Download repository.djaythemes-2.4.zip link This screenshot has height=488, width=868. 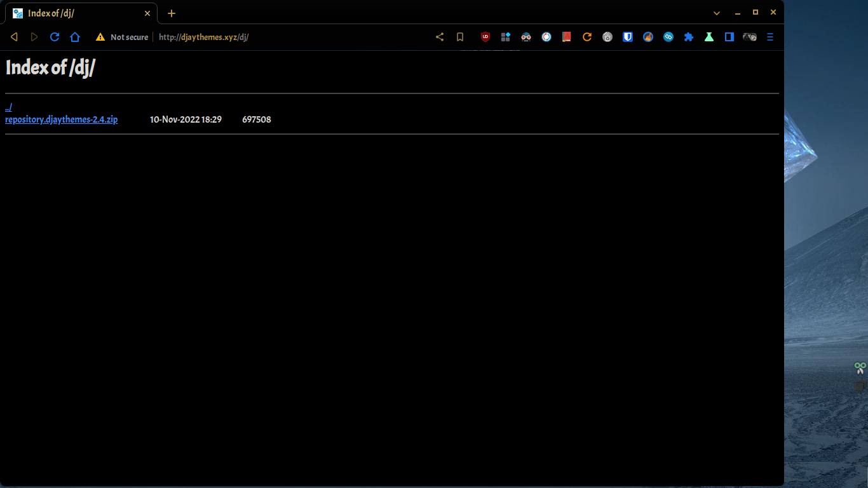61,119
